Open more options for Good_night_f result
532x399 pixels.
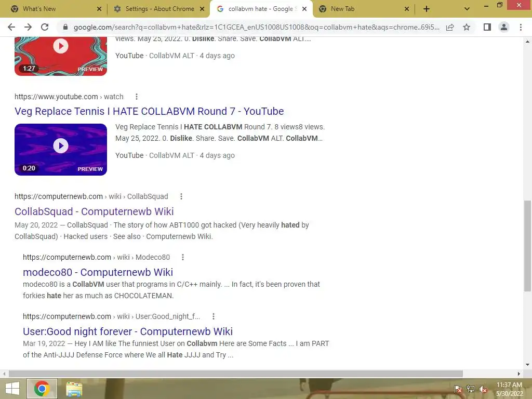pyautogui.click(x=214, y=316)
